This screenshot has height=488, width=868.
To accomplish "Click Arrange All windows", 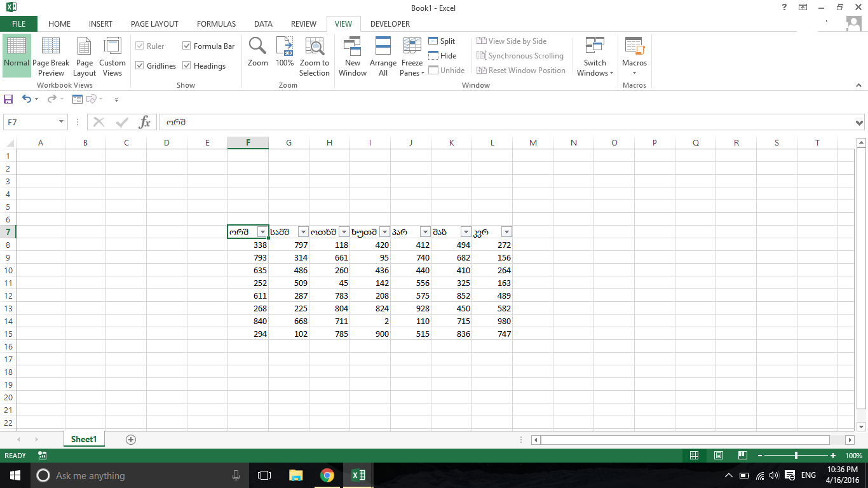I will 383,57.
